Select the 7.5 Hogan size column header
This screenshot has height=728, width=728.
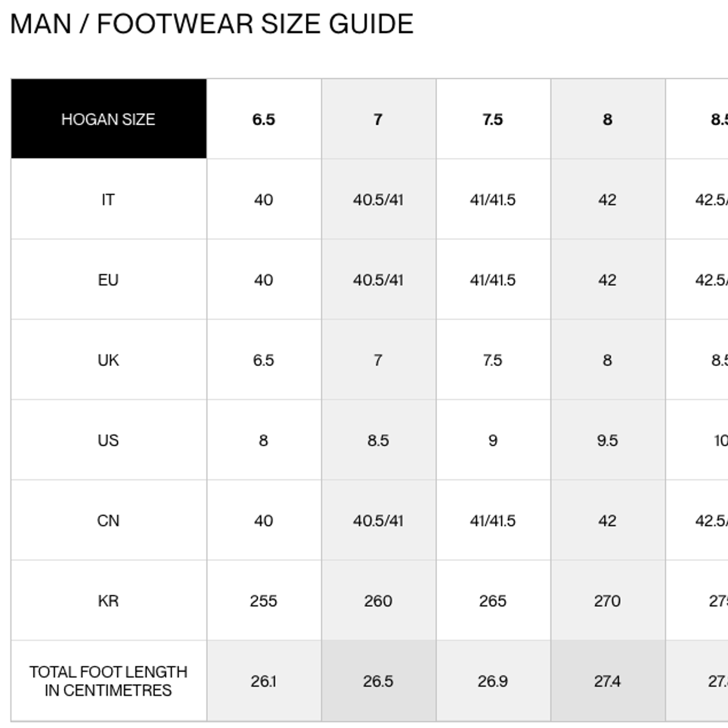coord(493,119)
